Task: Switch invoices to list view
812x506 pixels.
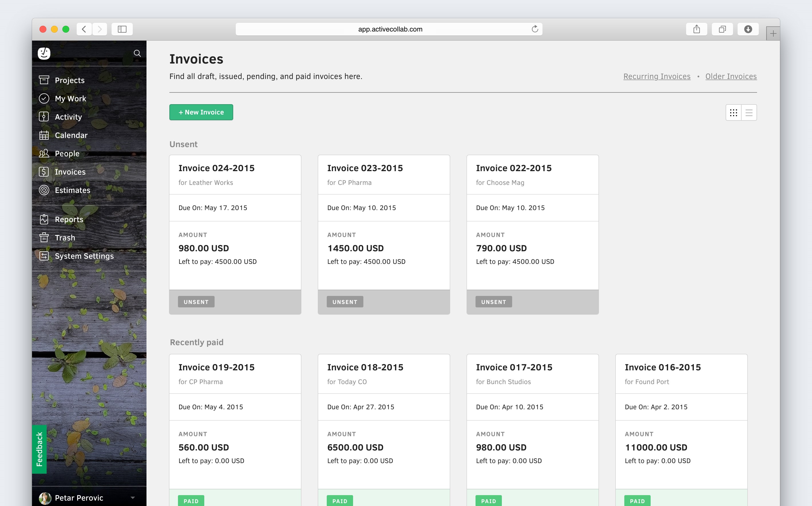Action: 749,112
